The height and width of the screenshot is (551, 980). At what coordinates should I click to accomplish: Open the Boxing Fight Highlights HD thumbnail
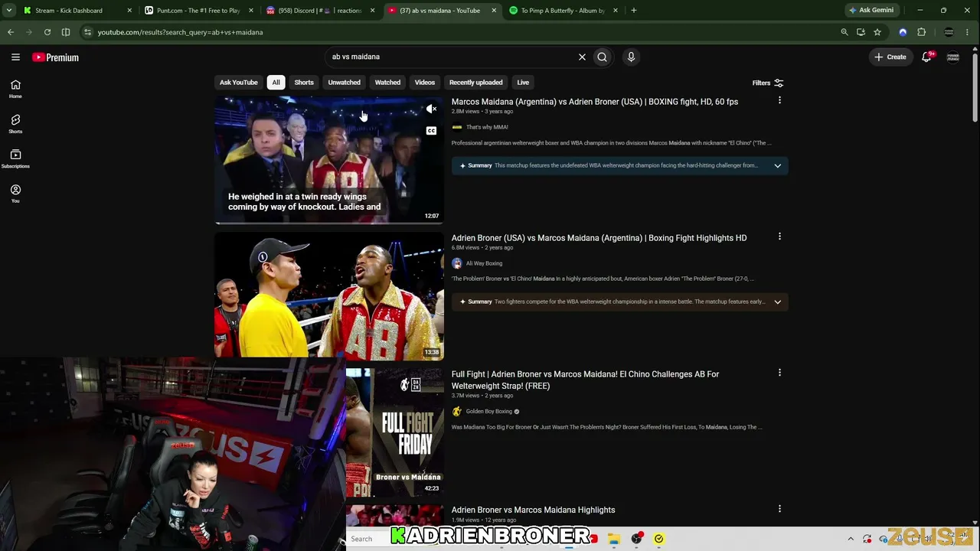point(329,296)
